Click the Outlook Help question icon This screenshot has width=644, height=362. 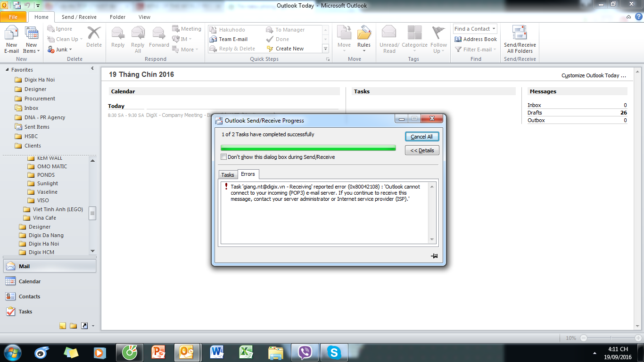coord(638,17)
